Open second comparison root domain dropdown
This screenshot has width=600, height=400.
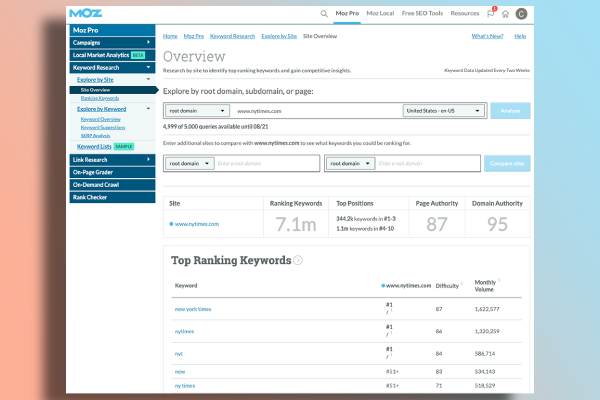pos(350,163)
